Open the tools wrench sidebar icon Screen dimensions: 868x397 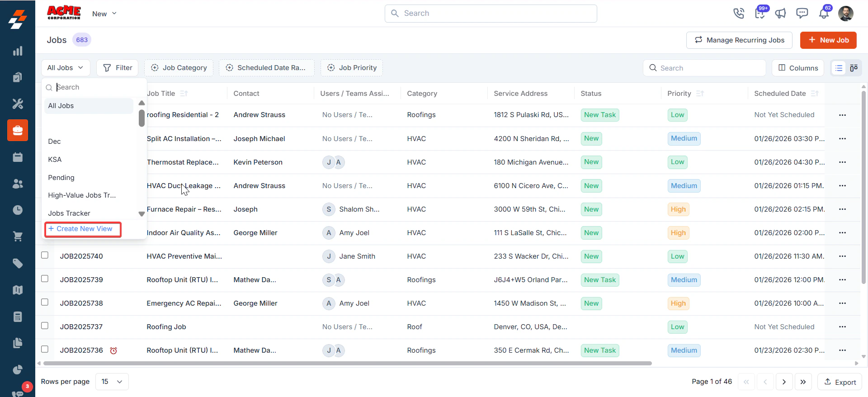[x=18, y=104]
